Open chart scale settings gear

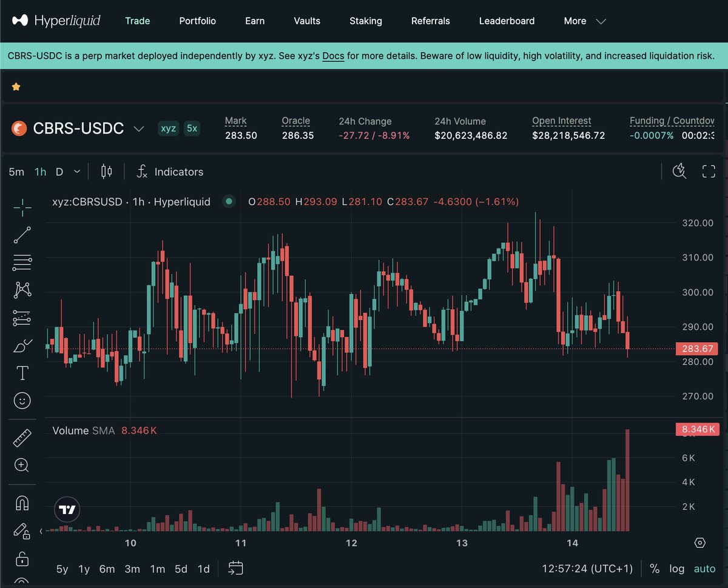pos(700,543)
